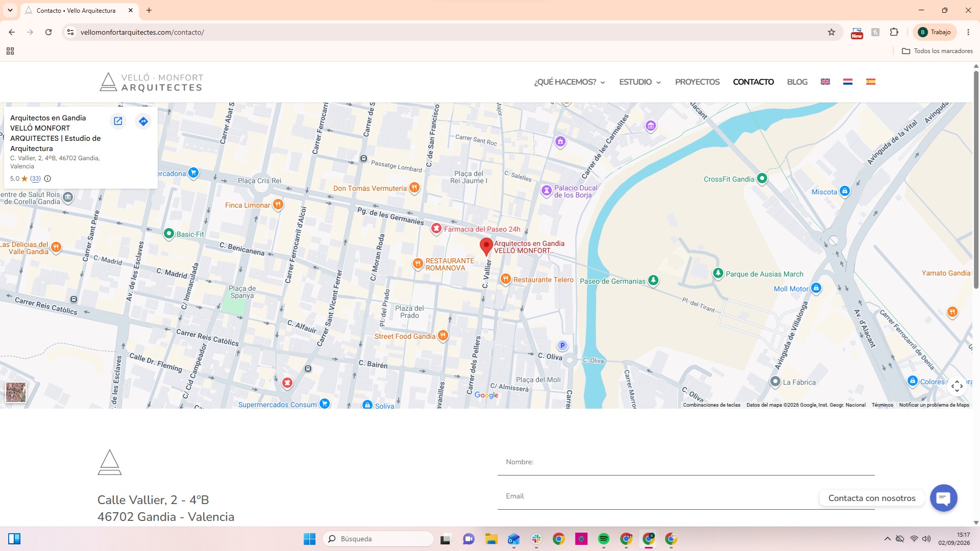The width and height of the screenshot is (980, 551).
Task: Open Chrome three-dot menu
Action: (x=968, y=32)
